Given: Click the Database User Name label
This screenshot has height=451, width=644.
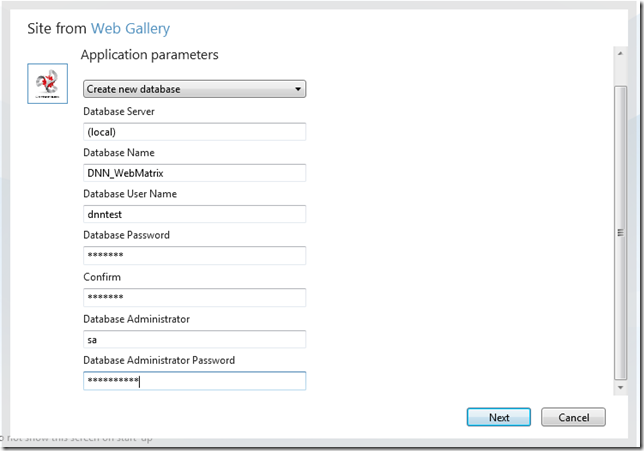Looking at the screenshot, I should click(130, 193).
